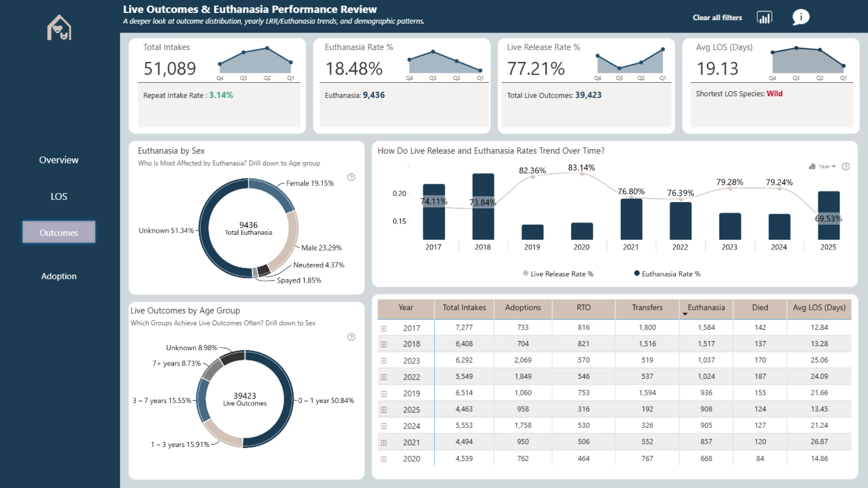Switch to the LOS page
This screenshot has width=868, height=488.
click(x=59, y=197)
